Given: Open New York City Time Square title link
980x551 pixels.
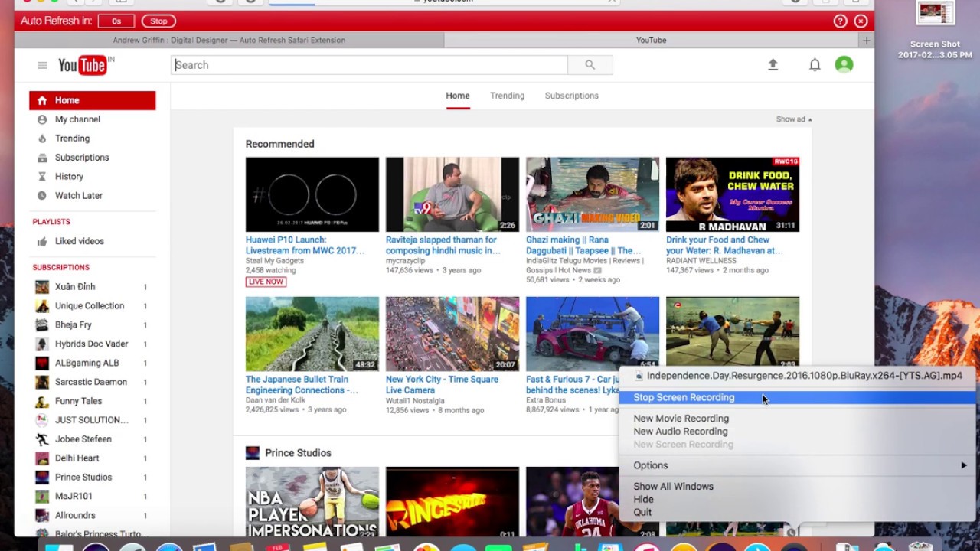Looking at the screenshot, I should coord(442,384).
